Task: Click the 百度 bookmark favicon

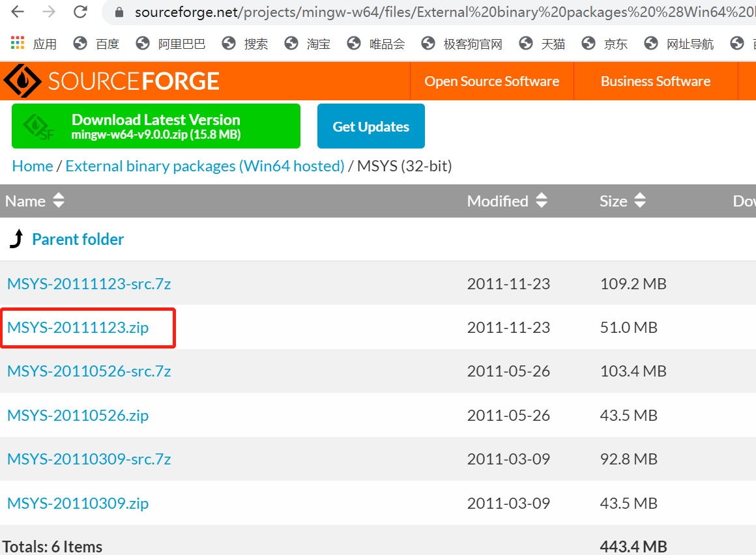Action: tap(80, 43)
